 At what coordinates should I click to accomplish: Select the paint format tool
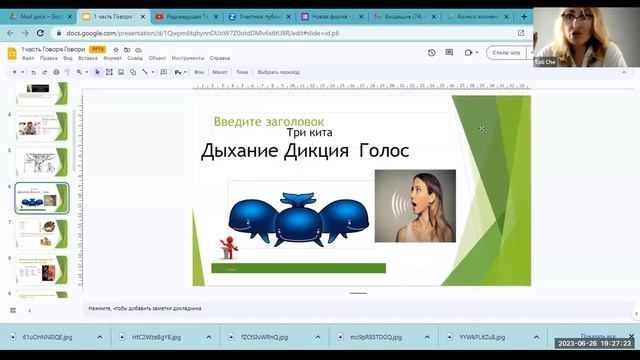tap(67, 72)
